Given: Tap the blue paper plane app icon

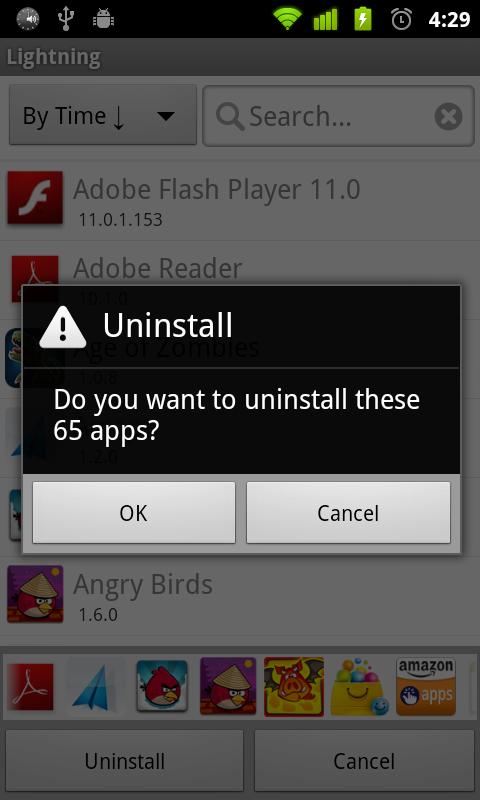Looking at the screenshot, I should tap(95, 686).
